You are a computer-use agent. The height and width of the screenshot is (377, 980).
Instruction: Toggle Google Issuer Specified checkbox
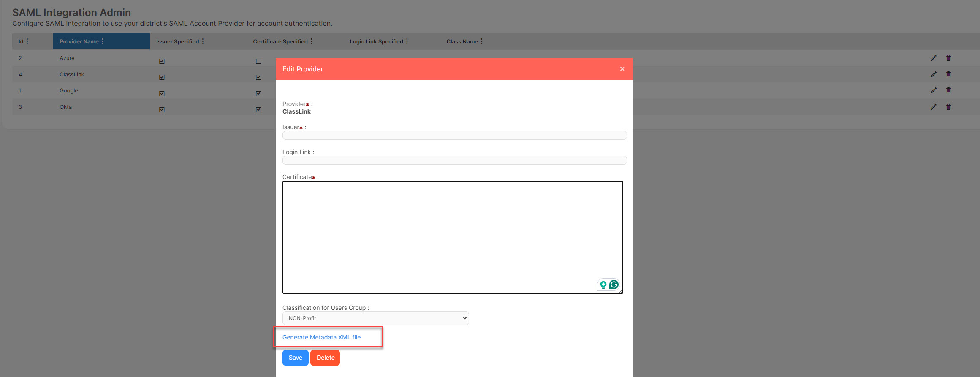click(x=162, y=94)
